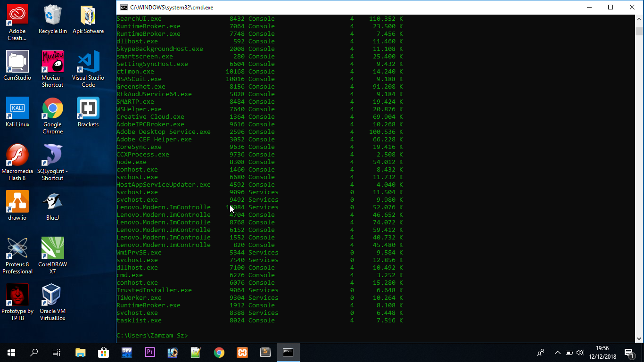This screenshot has width=644, height=362.
Task: Open Windows Search on the taskbar
Action: click(x=33, y=352)
